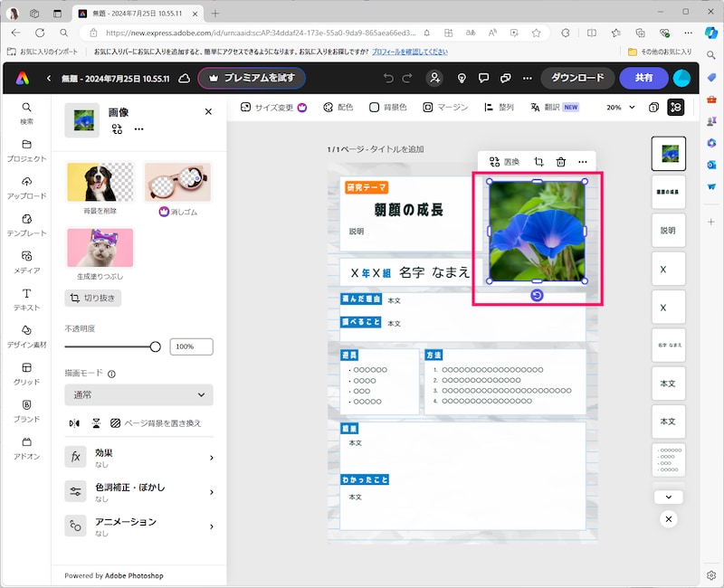Open the グリッド sidebar panel
The width and height of the screenshot is (724, 588).
coord(26,373)
